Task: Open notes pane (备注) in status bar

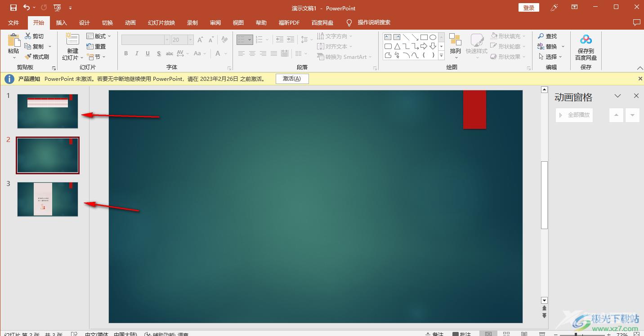Action: click(434, 334)
